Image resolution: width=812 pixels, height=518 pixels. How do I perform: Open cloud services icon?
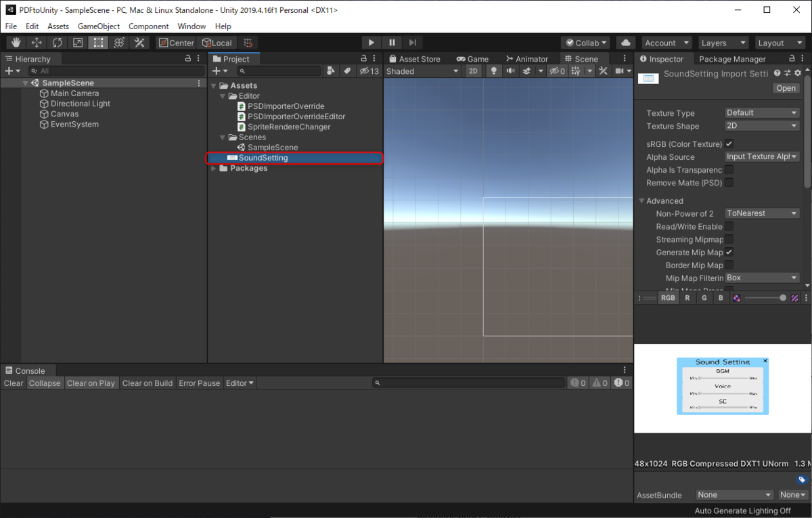tap(626, 43)
